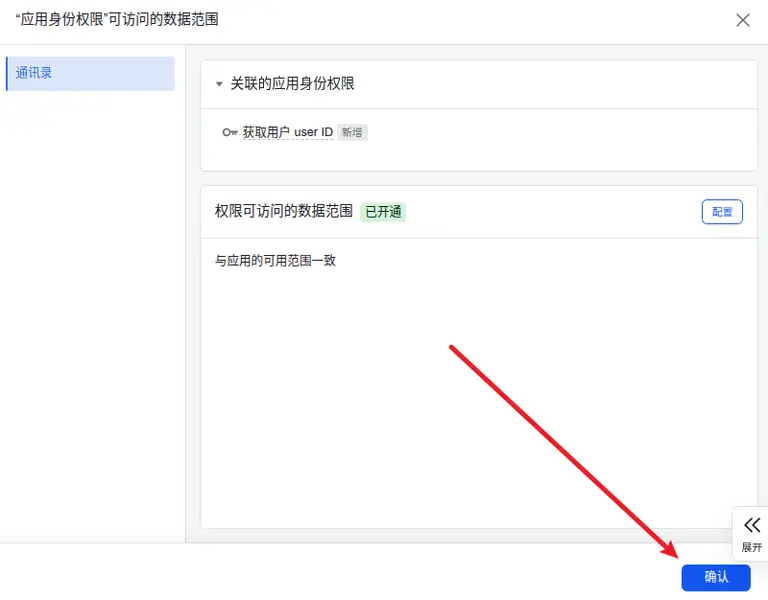Close the data range dialog with X
Viewport: 768px width, 600px height.
(x=743, y=20)
